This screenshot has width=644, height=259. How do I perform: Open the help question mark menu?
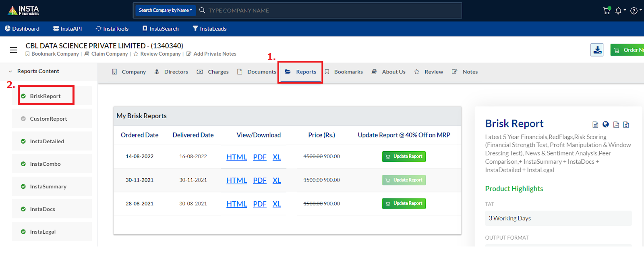(634, 11)
